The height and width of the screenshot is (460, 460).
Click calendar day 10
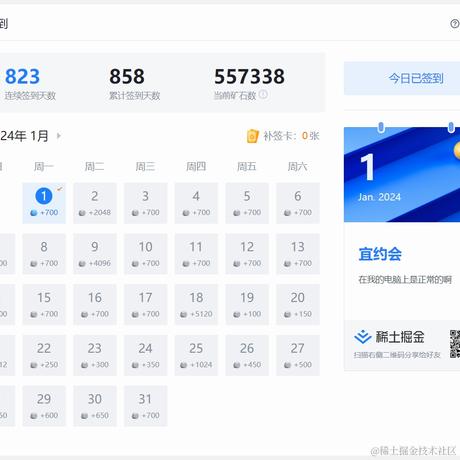(145, 254)
